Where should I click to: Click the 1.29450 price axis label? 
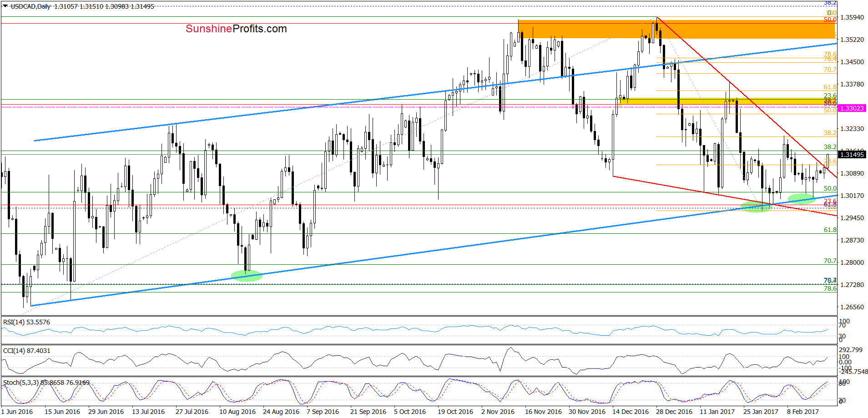pos(852,218)
